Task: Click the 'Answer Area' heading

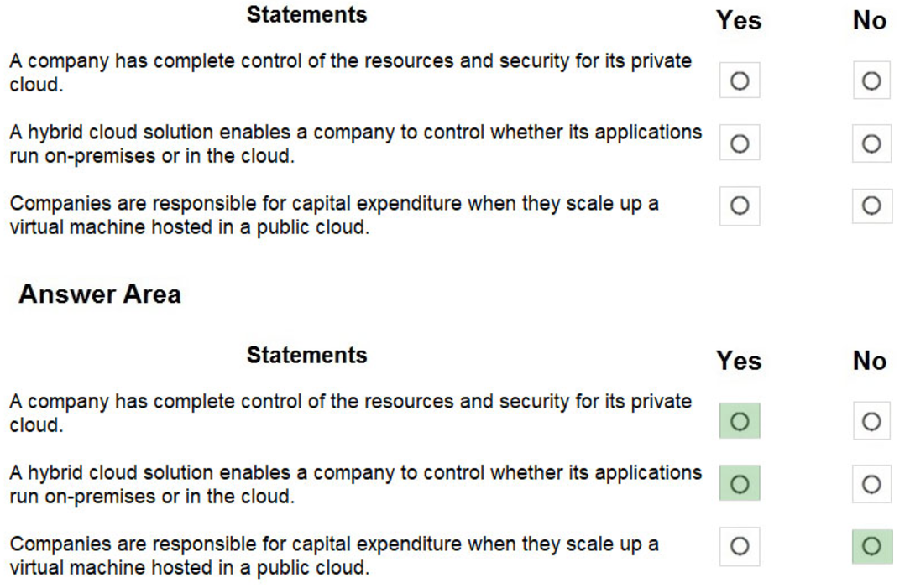Action: 99,294
